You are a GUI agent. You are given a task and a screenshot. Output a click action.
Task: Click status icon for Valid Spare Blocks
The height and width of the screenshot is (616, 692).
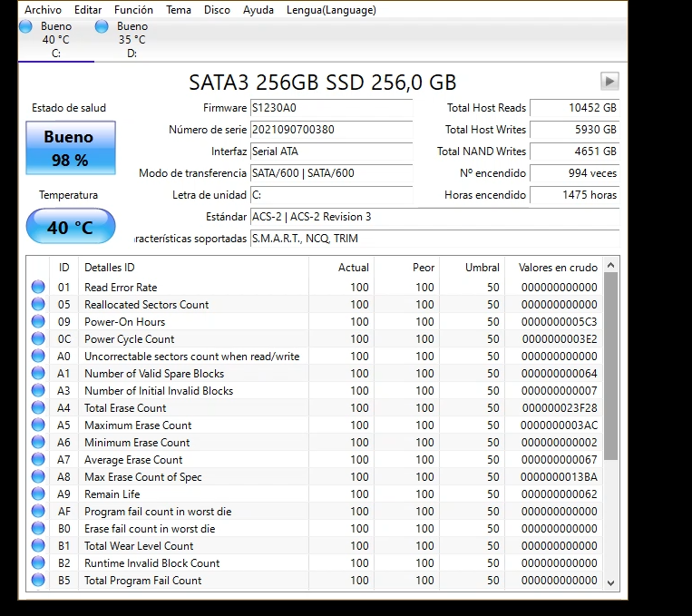click(x=38, y=373)
